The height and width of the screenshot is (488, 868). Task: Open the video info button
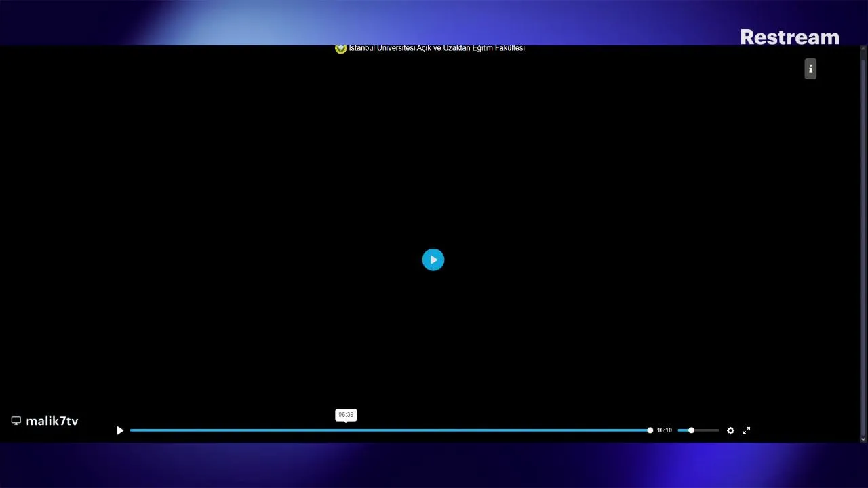(810, 68)
